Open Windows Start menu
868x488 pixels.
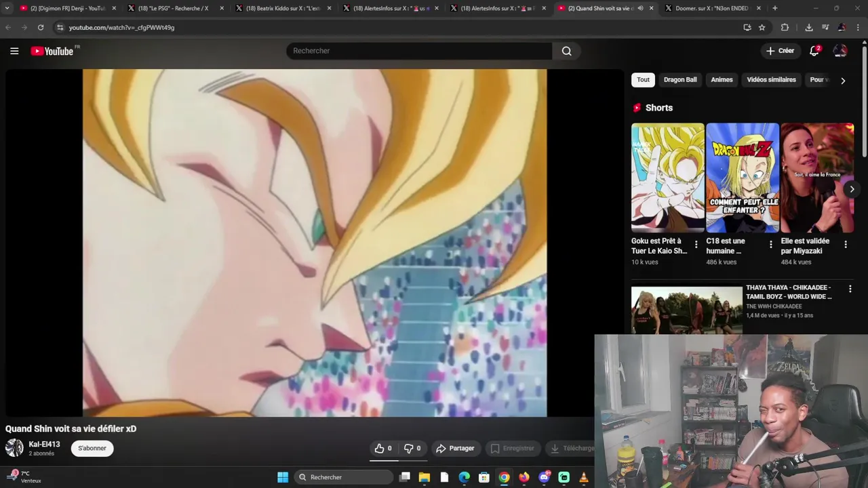pos(283,477)
